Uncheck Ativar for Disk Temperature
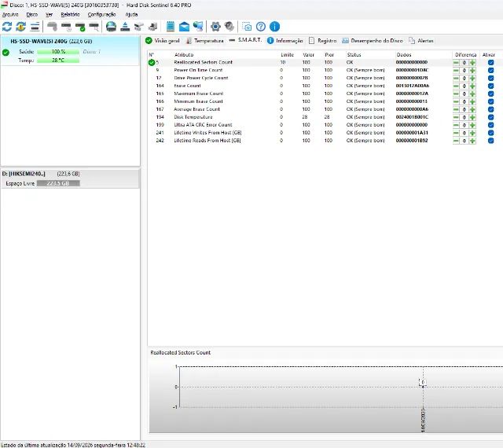 point(490,117)
